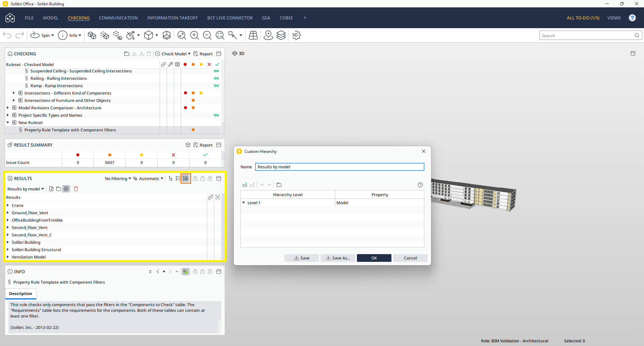Click the floor plan grid icon
Screen dimensions: 644x346
click(253, 35)
